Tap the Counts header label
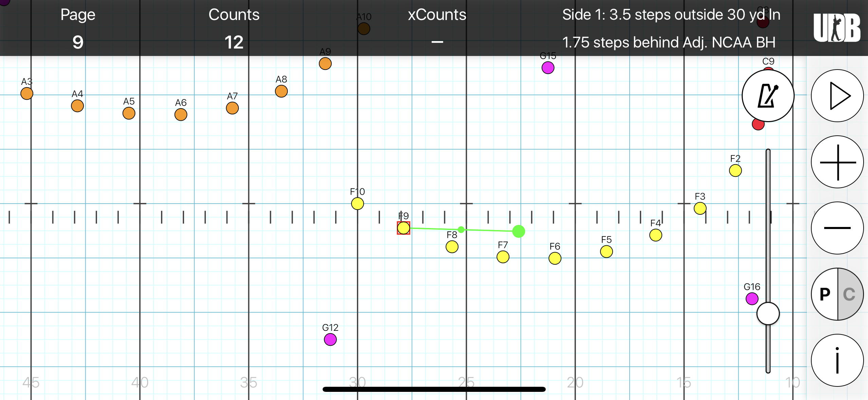868x400 pixels. 234,15
